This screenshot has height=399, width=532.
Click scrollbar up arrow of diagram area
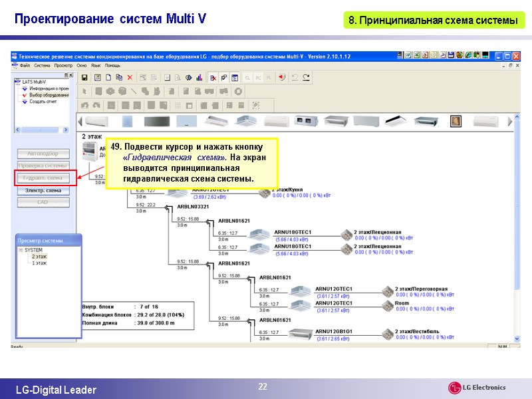click(x=517, y=117)
